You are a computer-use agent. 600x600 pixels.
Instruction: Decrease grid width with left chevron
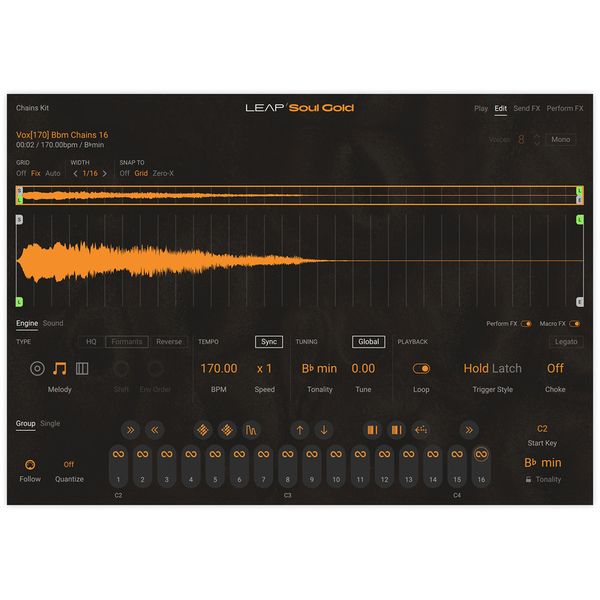tap(75, 173)
